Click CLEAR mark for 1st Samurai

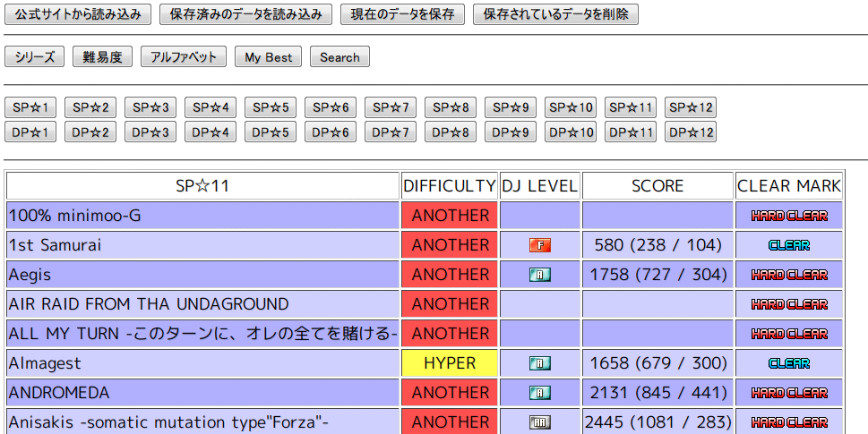coord(789,245)
